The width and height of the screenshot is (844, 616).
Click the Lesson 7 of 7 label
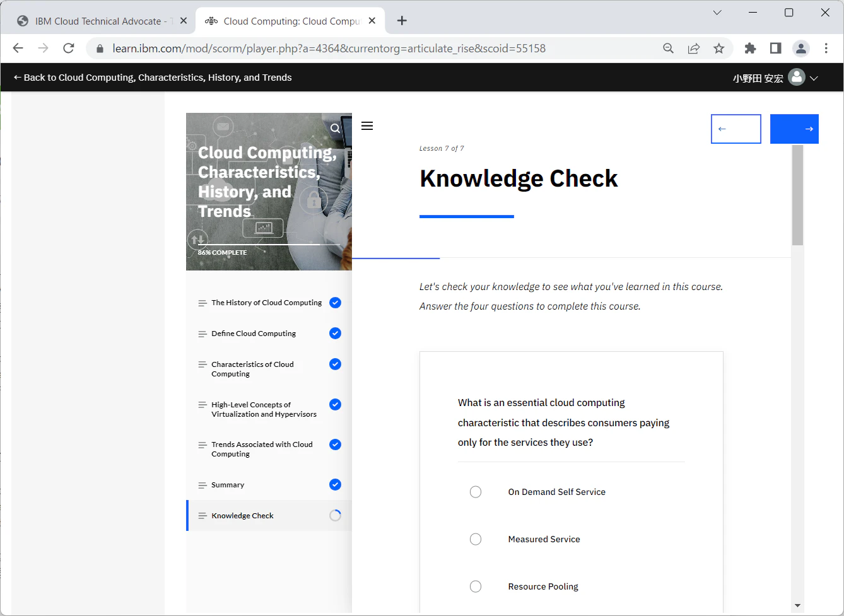442,149
